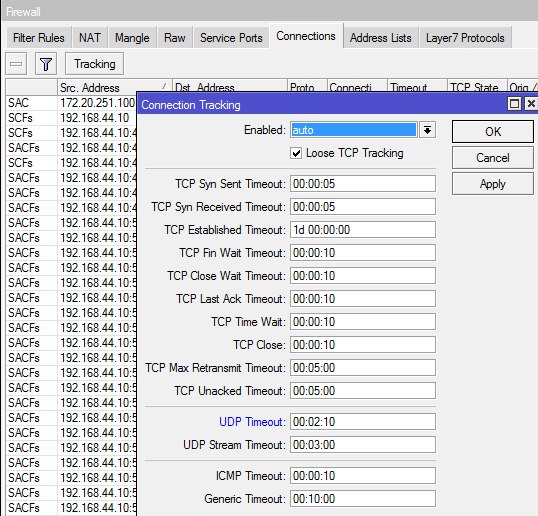538x516 pixels.
Task: Edit TCP Close Wait Timeout field
Action: 363,276
